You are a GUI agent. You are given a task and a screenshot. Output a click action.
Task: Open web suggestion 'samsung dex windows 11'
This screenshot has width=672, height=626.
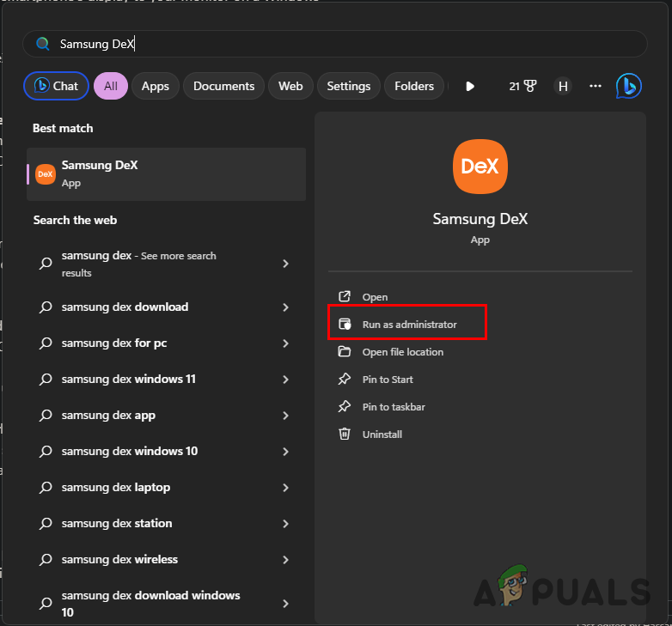coord(167,379)
